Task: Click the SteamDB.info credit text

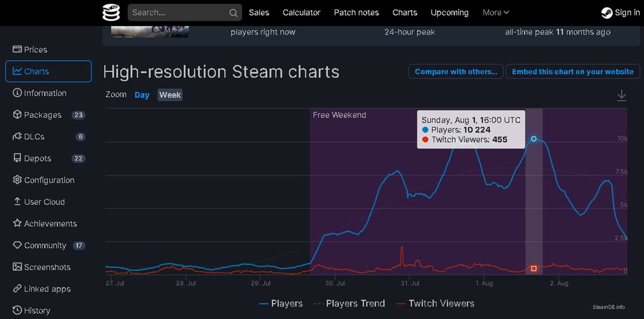Action: (x=609, y=307)
